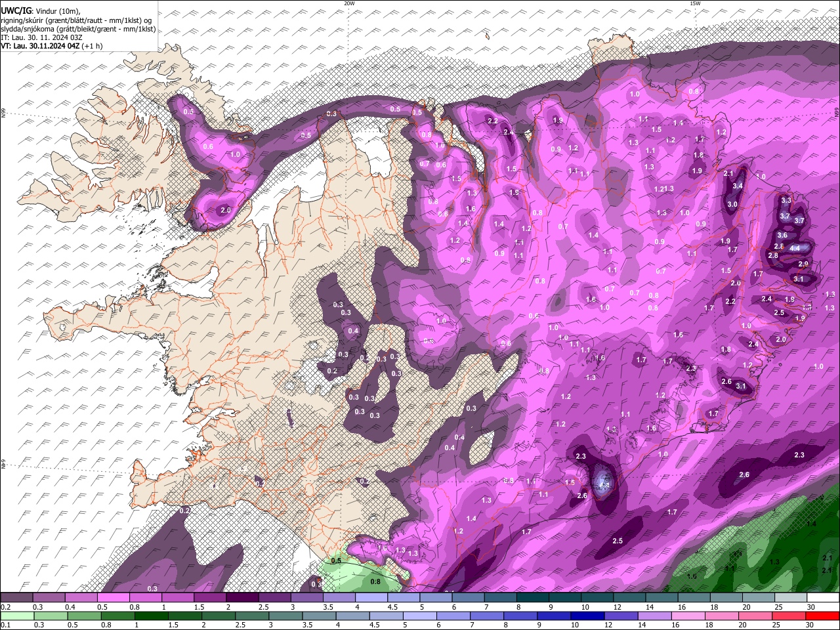Click the 0.2 label of the top legend
The height and width of the screenshot is (630, 840).
pos(5,607)
